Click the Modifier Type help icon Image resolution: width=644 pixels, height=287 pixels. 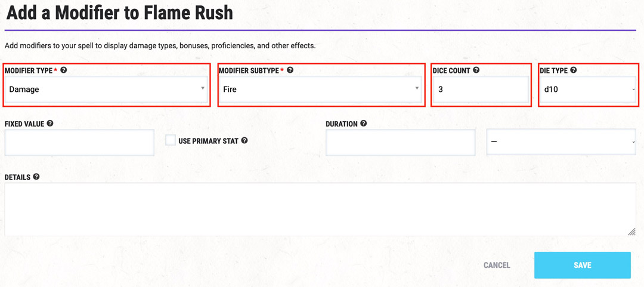(63, 70)
